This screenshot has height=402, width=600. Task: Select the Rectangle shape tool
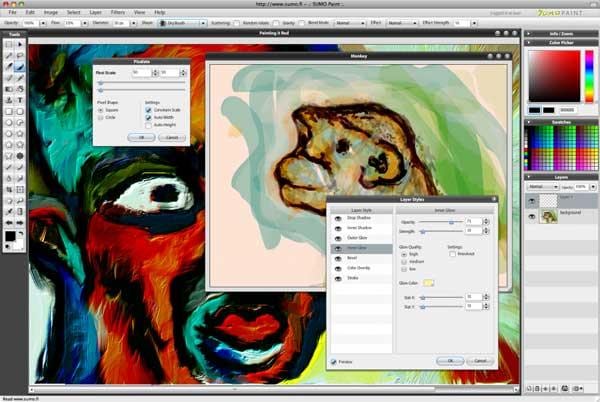[9, 111]
